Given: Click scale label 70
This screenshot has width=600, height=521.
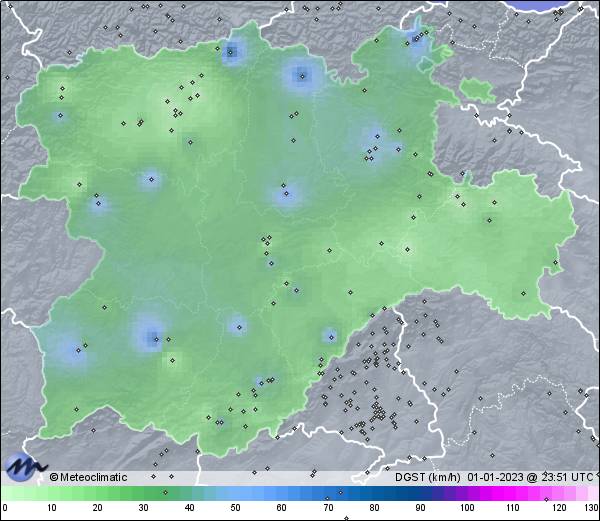Looking at the screenshot, I should (x=328, y=508).
